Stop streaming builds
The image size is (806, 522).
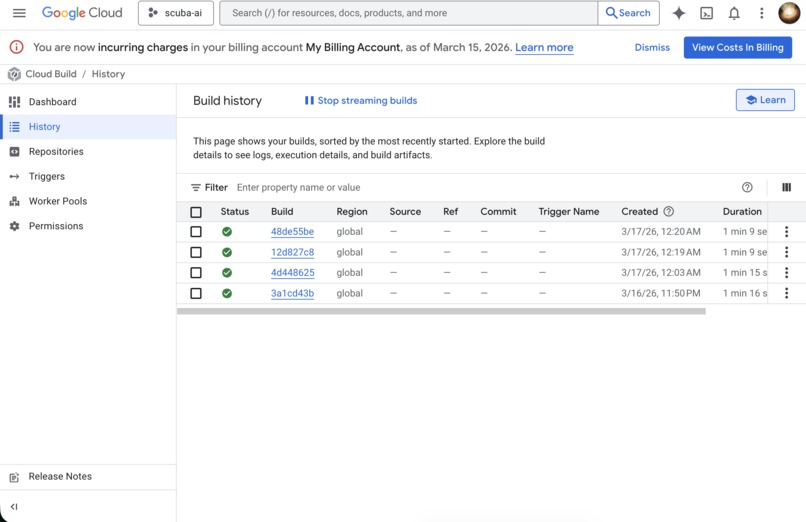click(x=361, y=101)
